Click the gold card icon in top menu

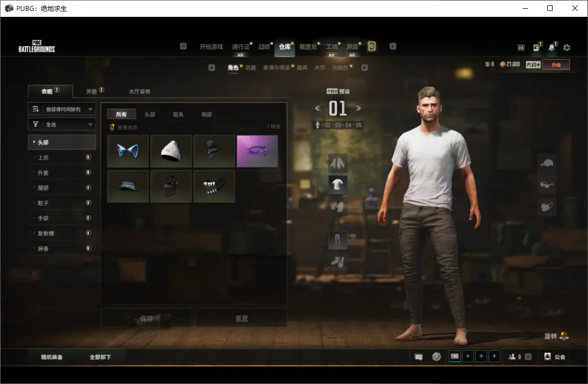[x=372, y=46]
